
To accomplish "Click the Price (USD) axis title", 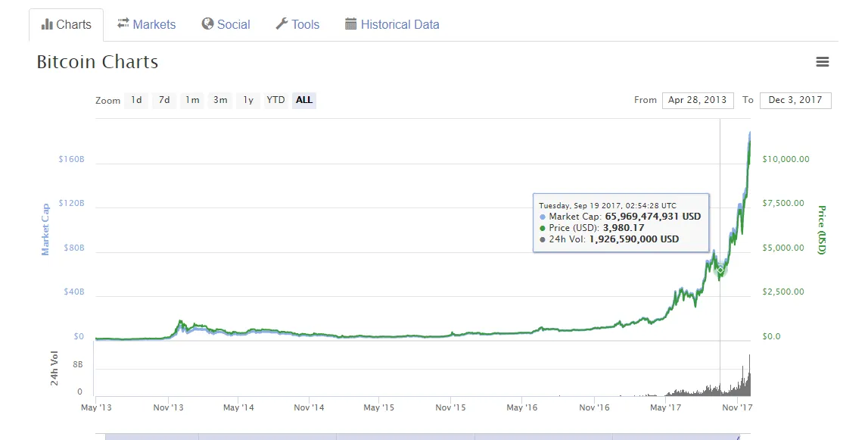I will (822, 230).
